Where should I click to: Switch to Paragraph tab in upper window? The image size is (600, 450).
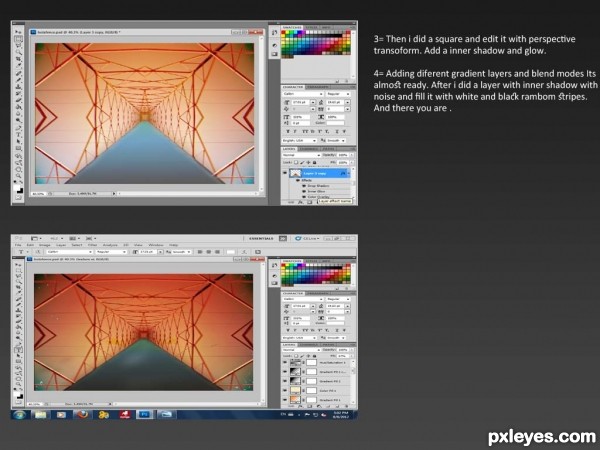coord(317,87)
